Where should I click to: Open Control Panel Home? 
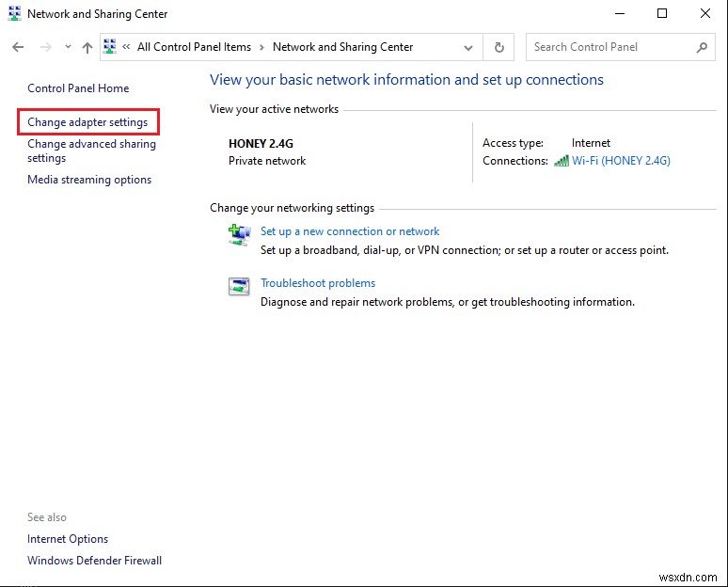[x=78, y=88]
